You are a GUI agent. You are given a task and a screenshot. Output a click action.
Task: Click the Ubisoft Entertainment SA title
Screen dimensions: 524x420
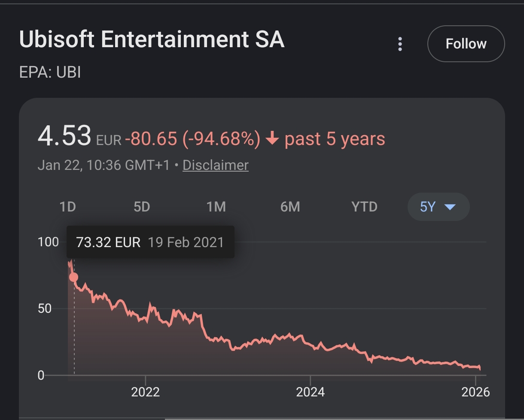pos(152,40)
